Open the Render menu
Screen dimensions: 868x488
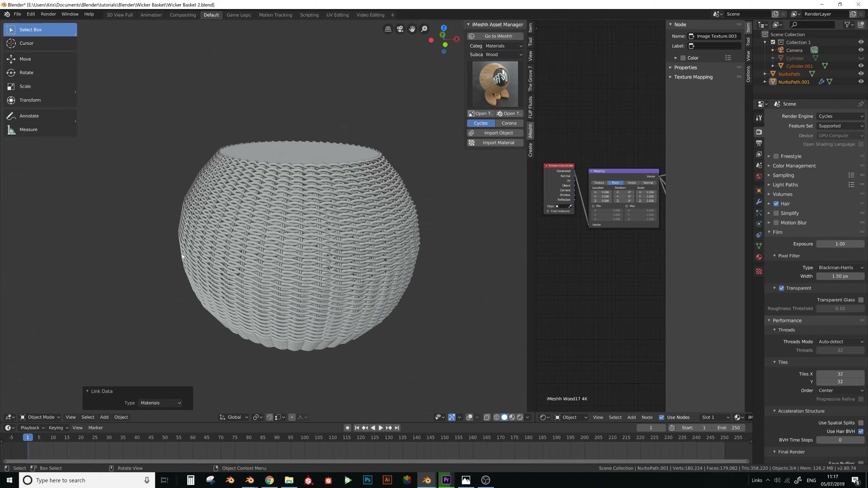(48, 14)
